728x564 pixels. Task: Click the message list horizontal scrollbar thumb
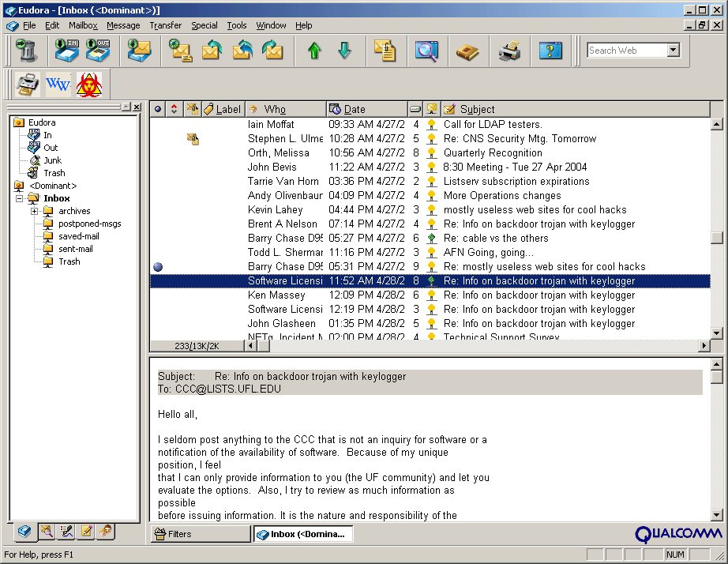(264, 346)
